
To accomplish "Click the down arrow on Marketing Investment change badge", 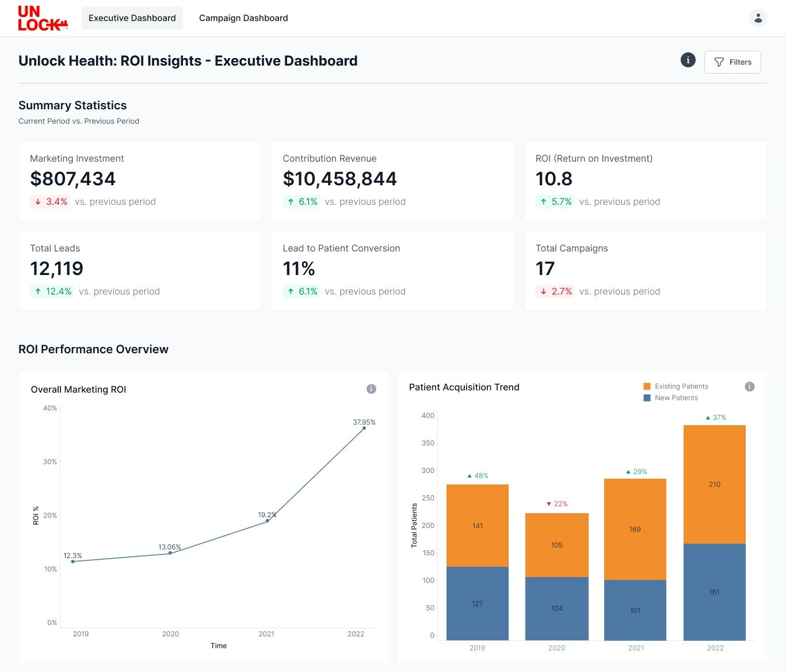I will (38, 202).
